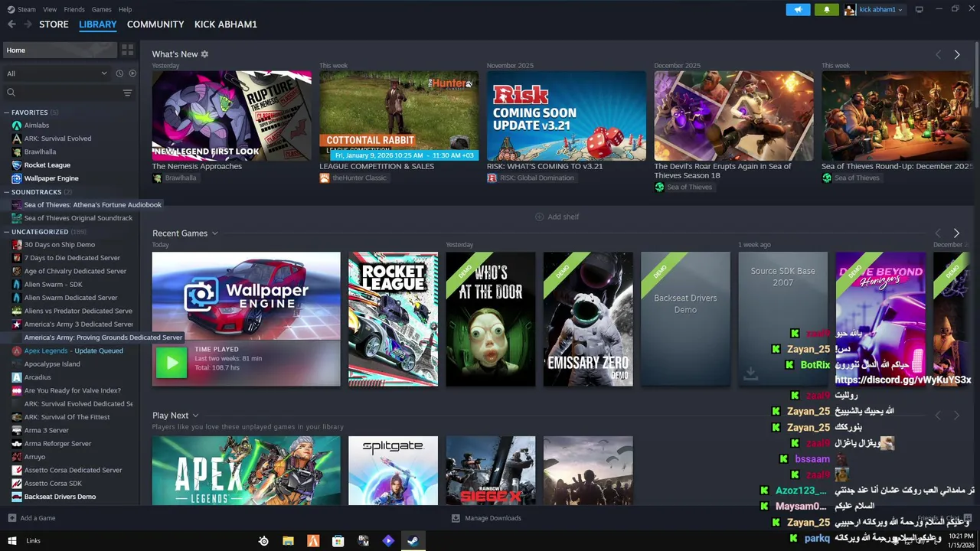This screenshot has height=551, width=980.
Task: Open Backseat Drivers Demo tile
Action: [685, 319]
